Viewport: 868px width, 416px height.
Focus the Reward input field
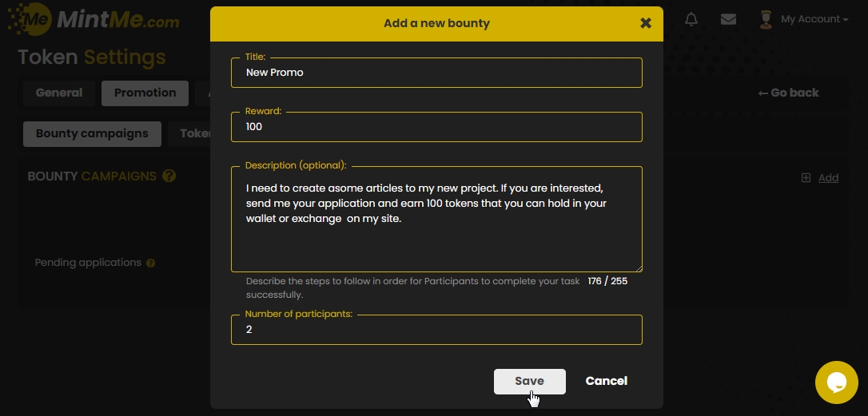pos(436,127)
